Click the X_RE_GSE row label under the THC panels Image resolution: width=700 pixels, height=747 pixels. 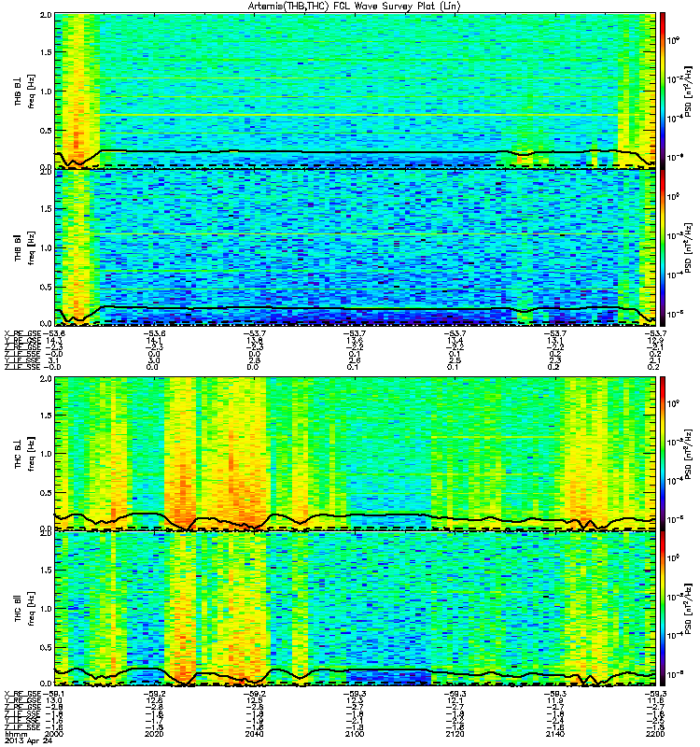click(23, 694)
